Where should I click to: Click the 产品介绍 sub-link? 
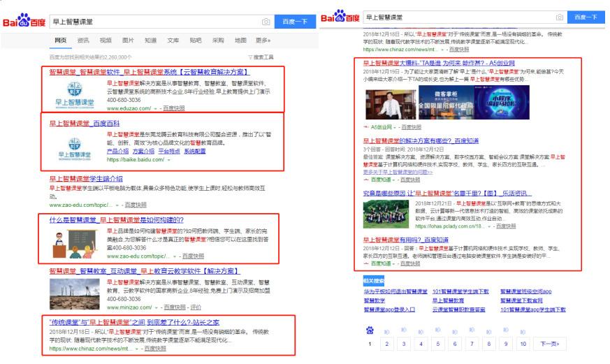[x=117, y=151]
